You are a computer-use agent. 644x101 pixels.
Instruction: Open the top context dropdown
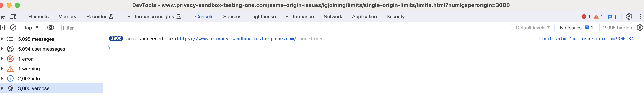pyautogui.click(x=31, y=28)
